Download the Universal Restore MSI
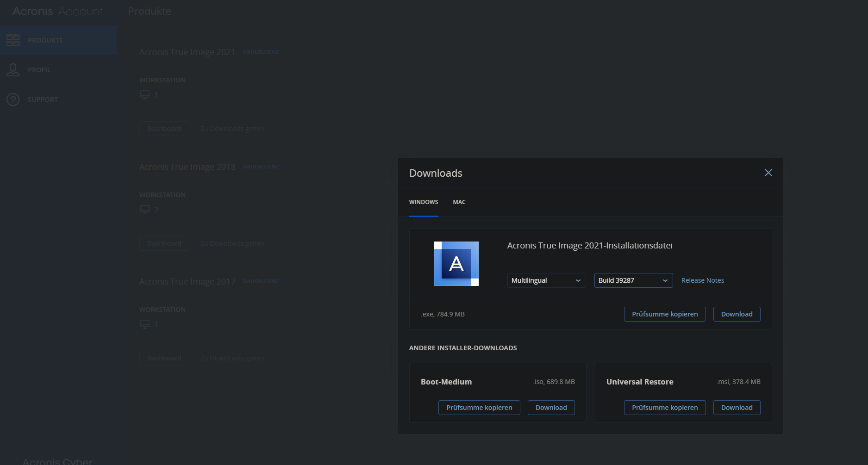 click(x=737, y=408)
